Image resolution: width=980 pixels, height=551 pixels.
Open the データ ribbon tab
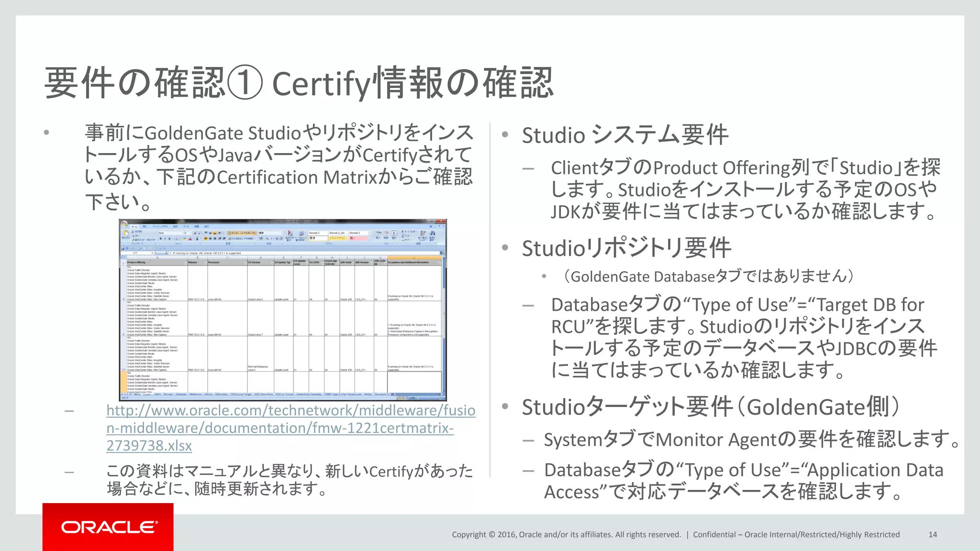point(186,227)
